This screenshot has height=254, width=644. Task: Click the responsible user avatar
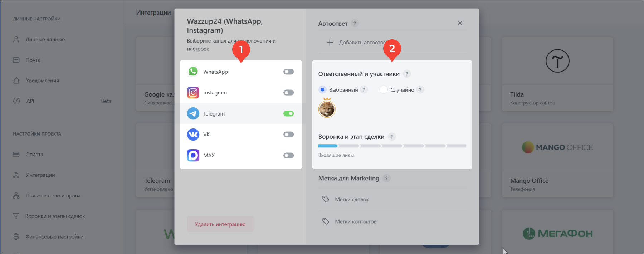(x=327, y=109)
